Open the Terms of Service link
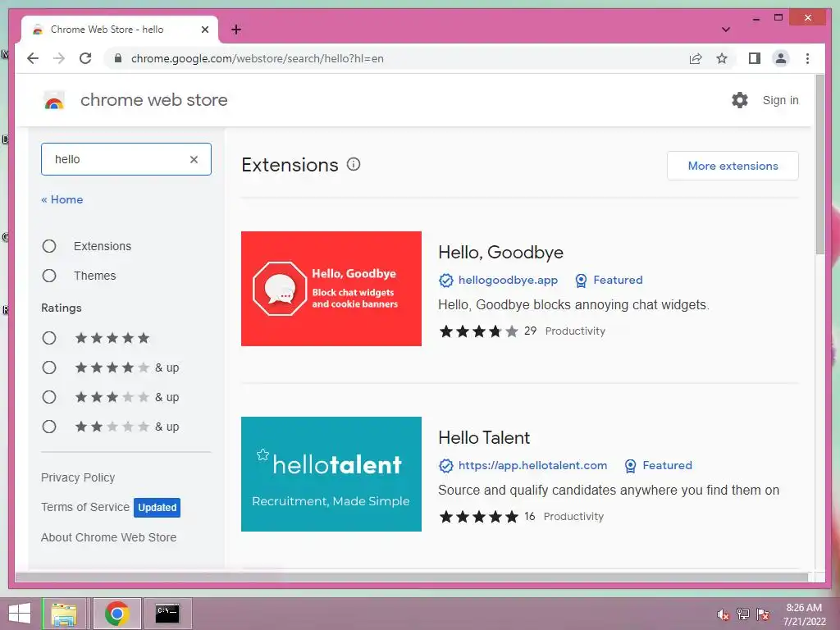Screen dimensions: 840x630 coord(85,507)
